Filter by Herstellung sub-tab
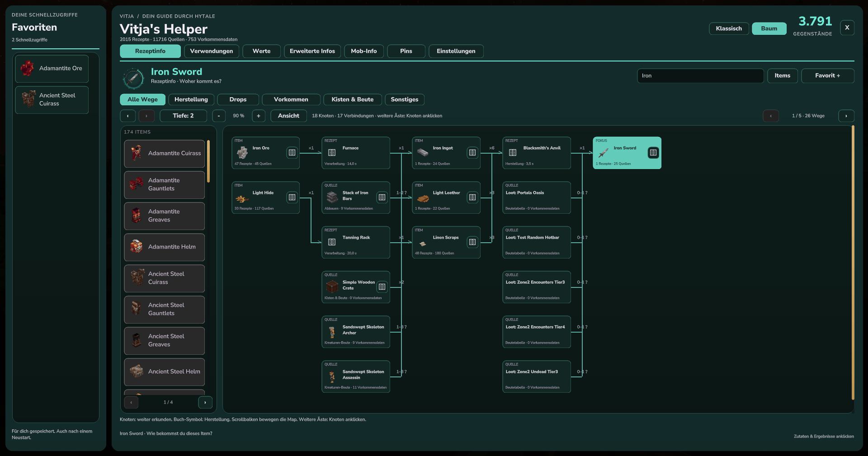 (x=191, y=99)
